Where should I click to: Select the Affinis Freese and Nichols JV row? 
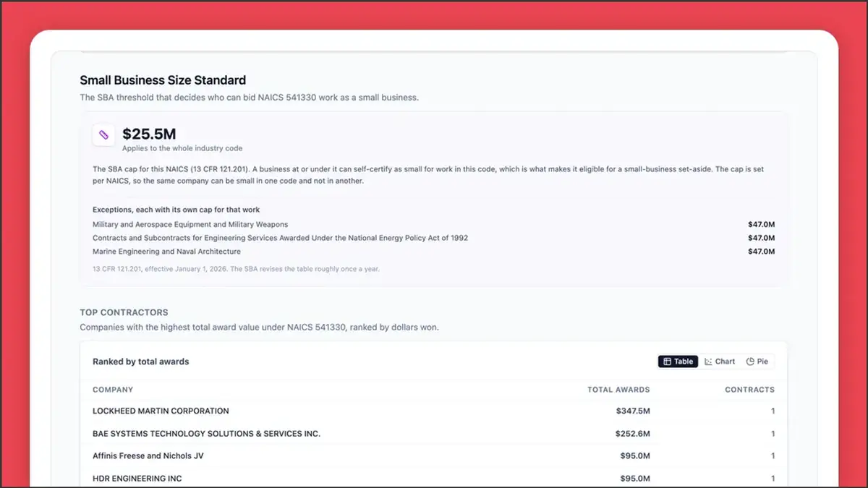pyautogui.click(x=433, y=456)
